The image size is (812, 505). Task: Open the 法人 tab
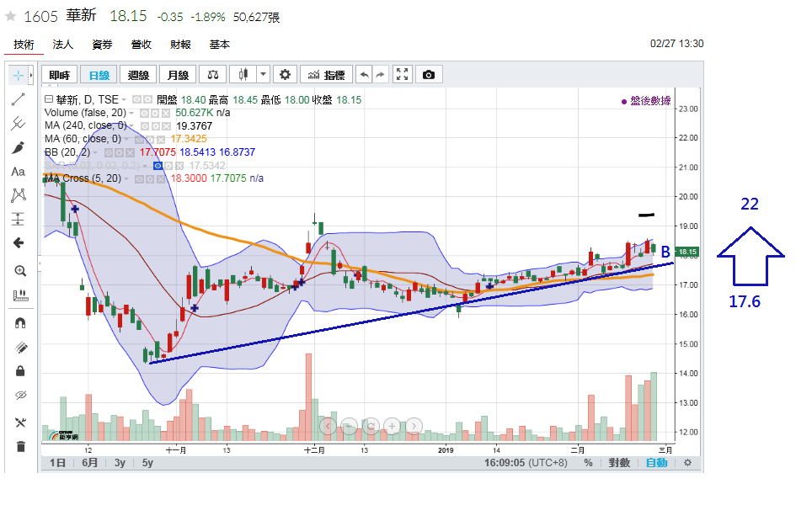62,45
